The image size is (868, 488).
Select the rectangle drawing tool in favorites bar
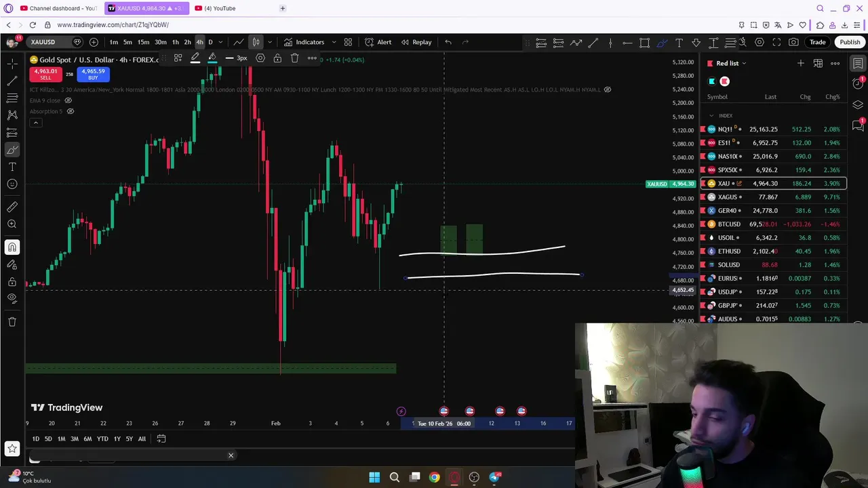click(x=644, y=43)
